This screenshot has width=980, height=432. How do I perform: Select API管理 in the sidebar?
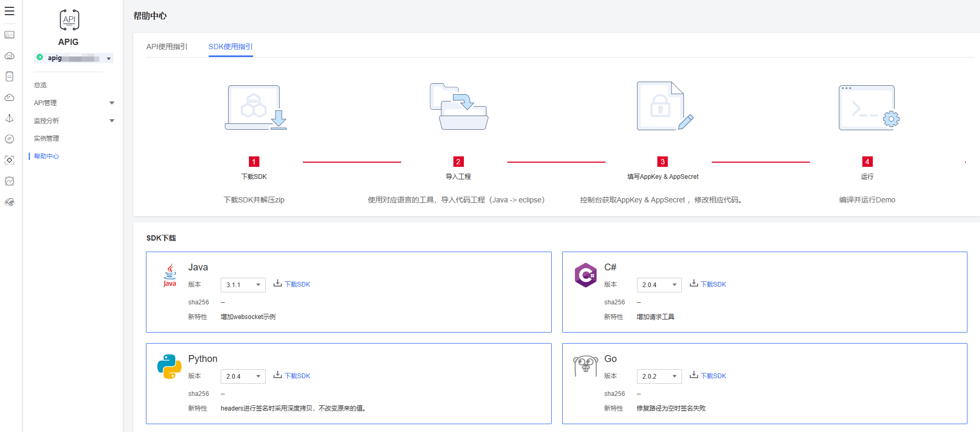pyautogui.click(x=45, y=103)
